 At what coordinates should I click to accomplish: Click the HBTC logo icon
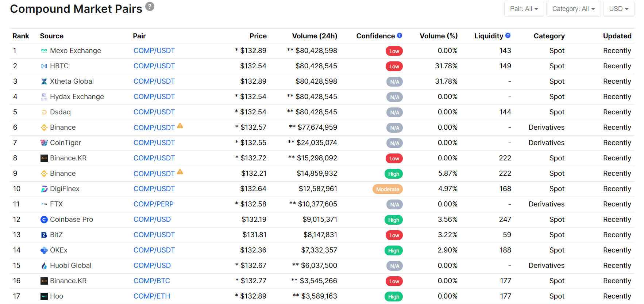tap(44, 66)
